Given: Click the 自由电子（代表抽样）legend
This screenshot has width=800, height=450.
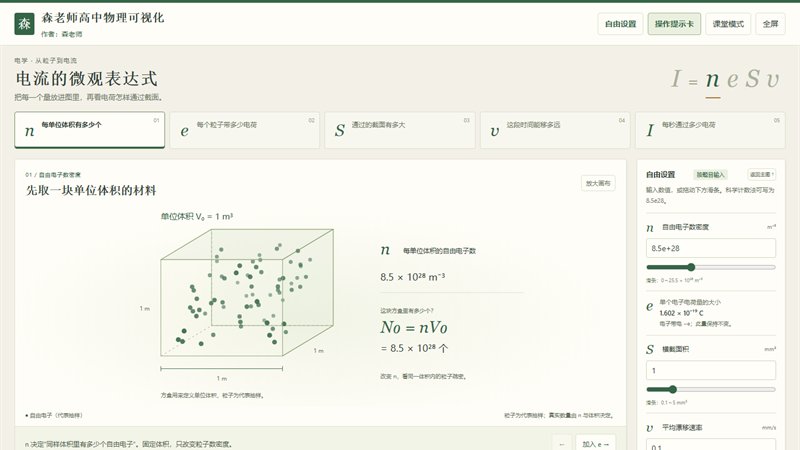Looking at the screenshot, I should (x=54, y=415).
